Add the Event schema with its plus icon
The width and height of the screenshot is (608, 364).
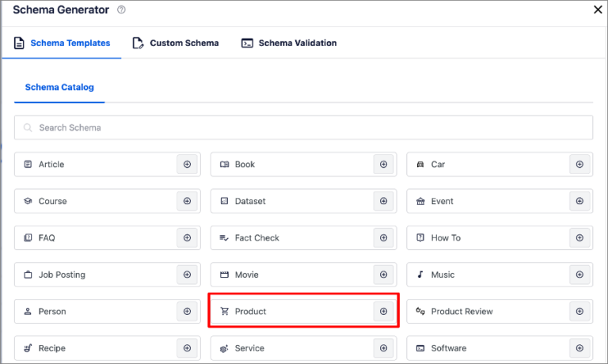click(579, 201)
